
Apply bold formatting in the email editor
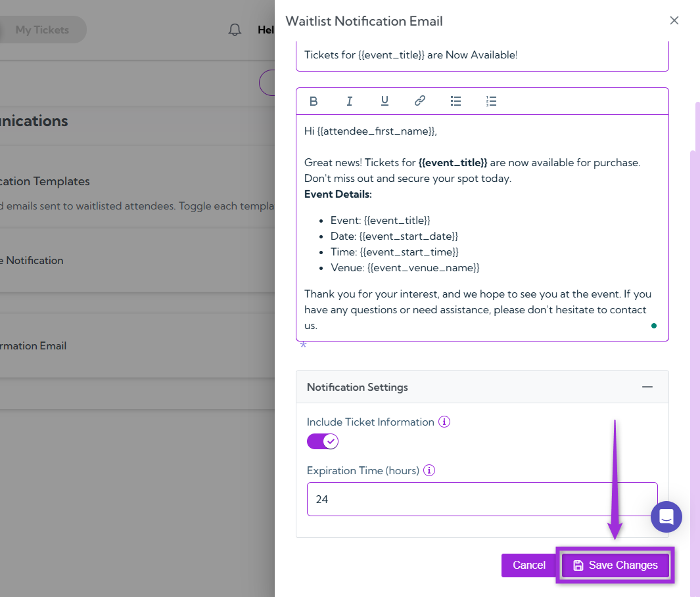coord(314,100)
